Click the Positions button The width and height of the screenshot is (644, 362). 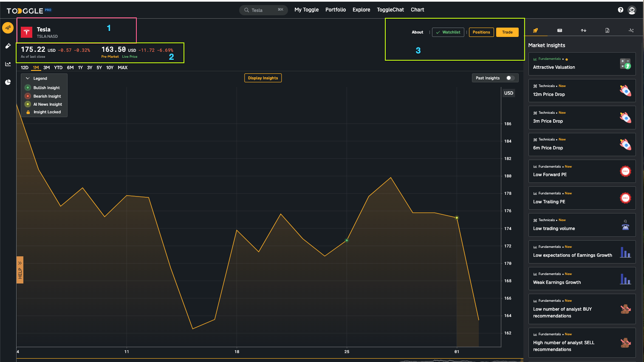point(481,32)
